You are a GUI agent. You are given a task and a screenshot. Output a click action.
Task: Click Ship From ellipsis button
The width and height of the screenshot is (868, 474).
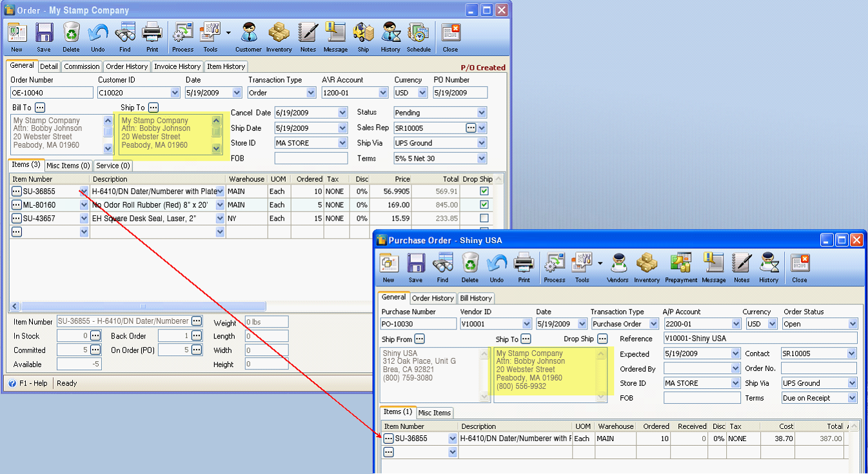click(x=420, y=339)
